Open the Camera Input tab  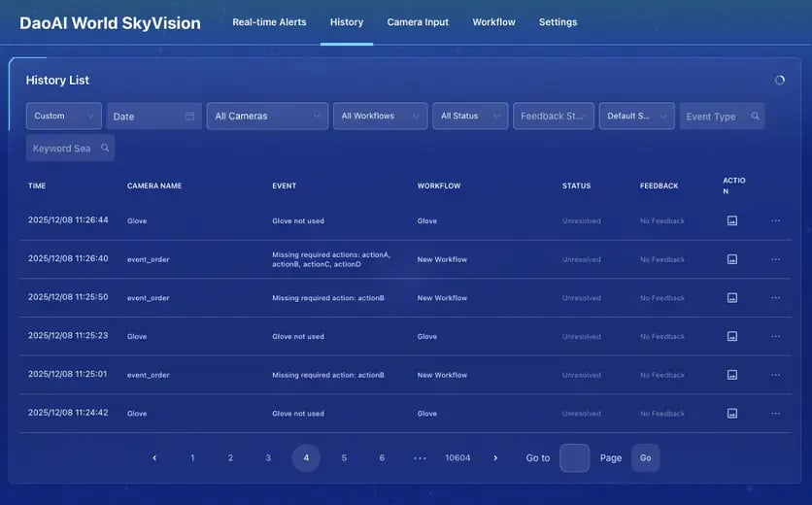pyautogui.click(x=418, y=22)
